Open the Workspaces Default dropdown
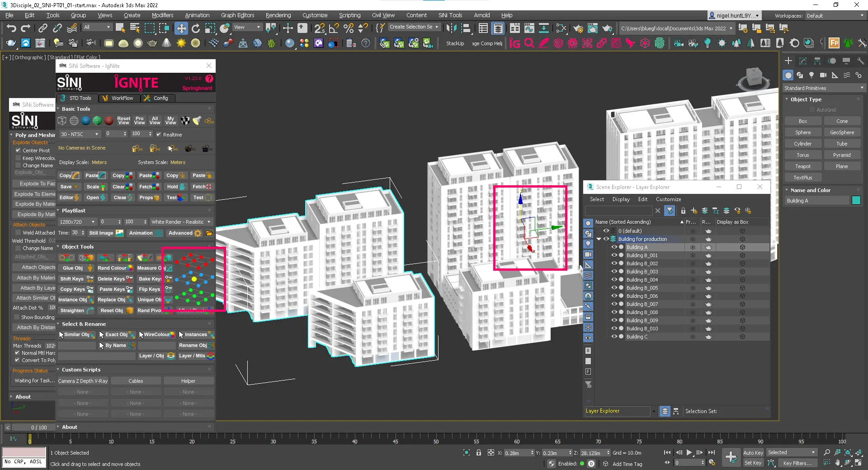Image resolution: width=868 pixels, height=470 pixels. (835, 16)
